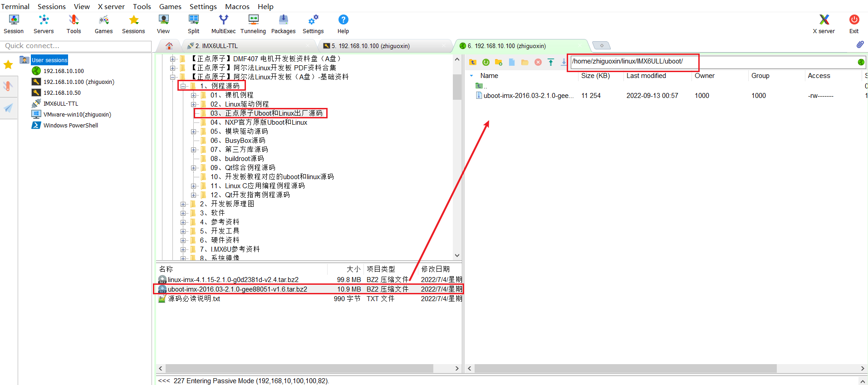Go to parent directory in SFTP toolbar
The image size is (868, 385).
(473, 62)
